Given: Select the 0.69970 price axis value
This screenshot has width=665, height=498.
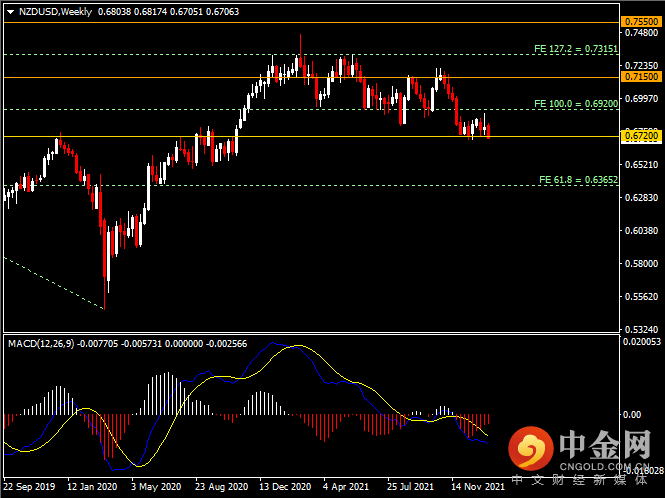Looking at the screenshot, I should click(x=642, y=99).
